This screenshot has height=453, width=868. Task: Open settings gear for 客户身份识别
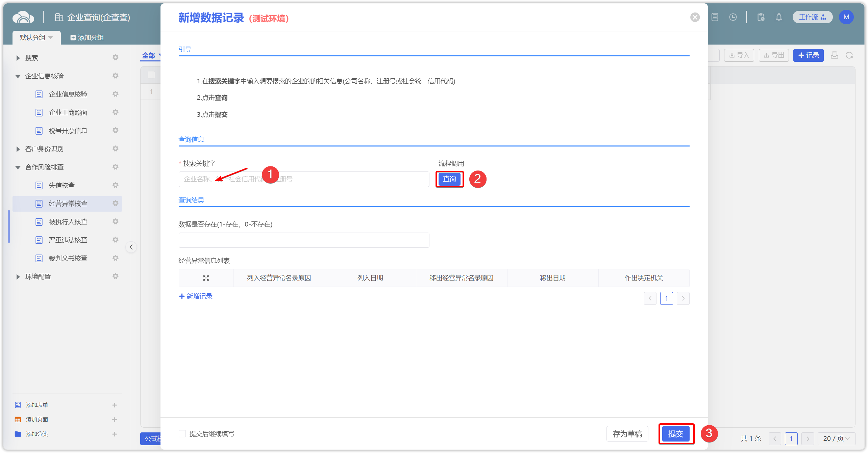(x=116, y=149)
